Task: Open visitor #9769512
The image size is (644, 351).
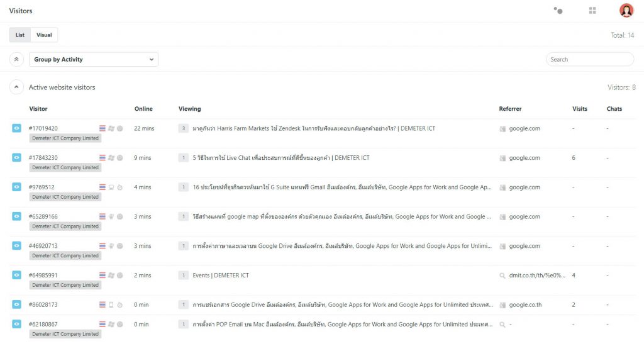Action: (42, 187)
